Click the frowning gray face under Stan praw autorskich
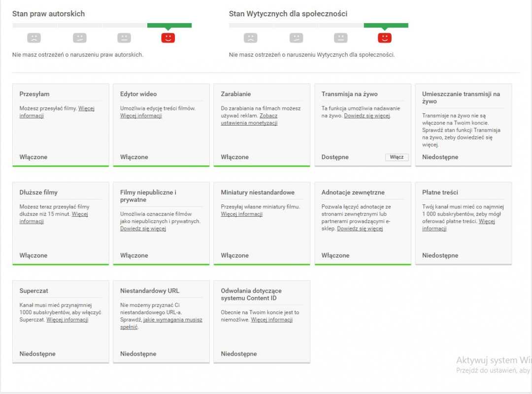 [x=33, y=38]
